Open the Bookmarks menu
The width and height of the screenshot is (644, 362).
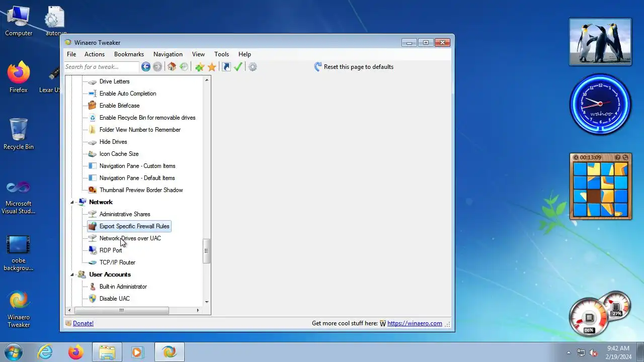[129, 54]
